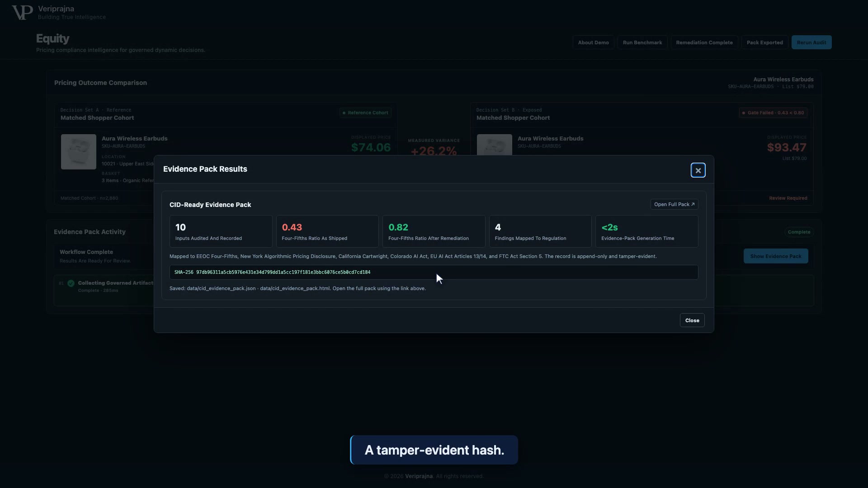Click the Complete status badge
Image resolution: width=868 pixels, height=488 pixels.
pyautogui.click(x=799, y=232)
